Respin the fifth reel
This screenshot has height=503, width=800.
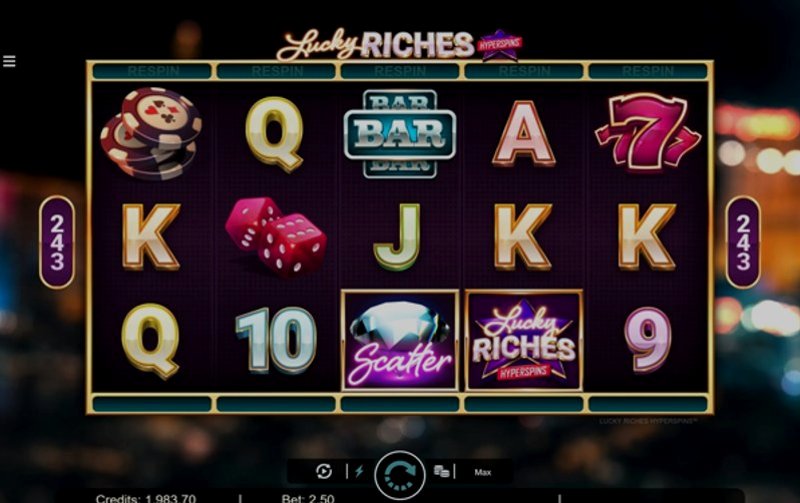coord(648,71)
